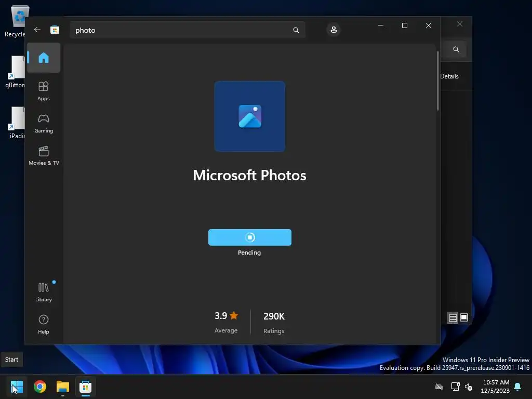Open the notifications bell icon
The height and width of the screenshot is (399, 532).
click(517, 387)
